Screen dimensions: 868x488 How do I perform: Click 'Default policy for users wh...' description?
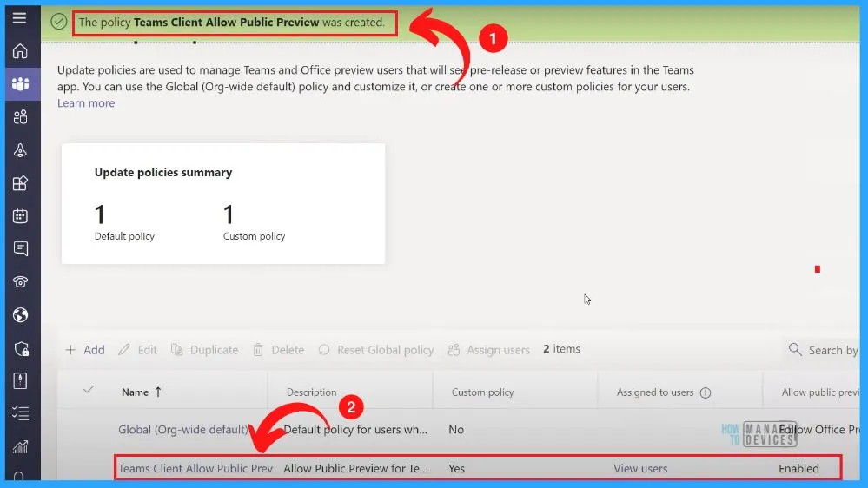coord(354,429)
